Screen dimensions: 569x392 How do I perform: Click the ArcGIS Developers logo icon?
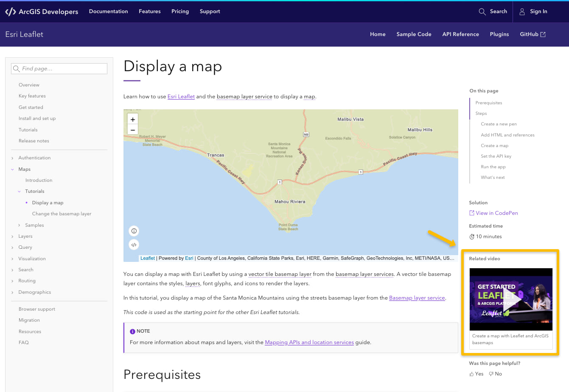11,12
